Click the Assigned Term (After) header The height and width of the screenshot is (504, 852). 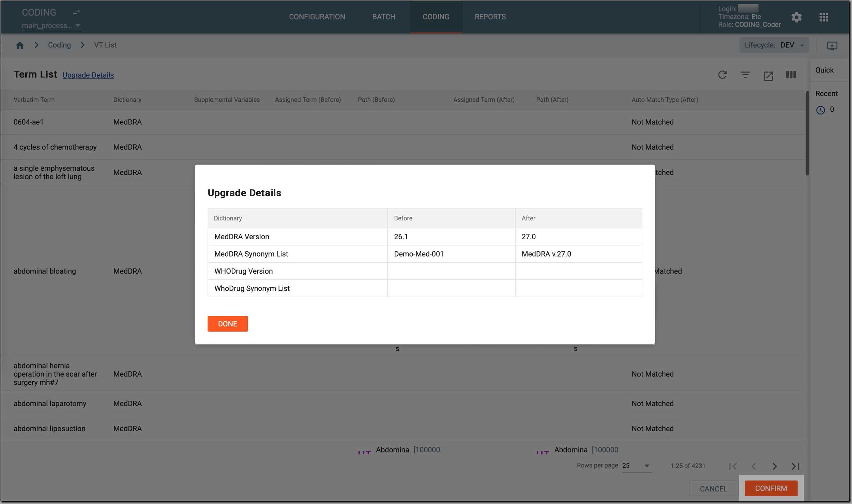point(483,100)
